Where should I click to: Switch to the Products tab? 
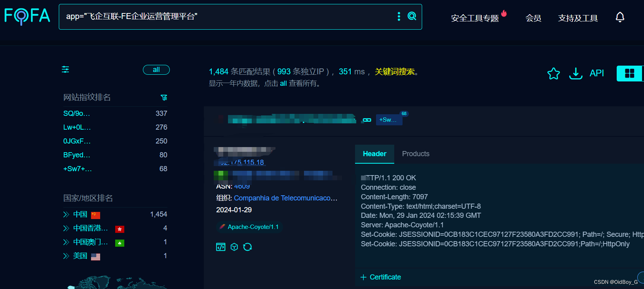[x=416, y=154]
